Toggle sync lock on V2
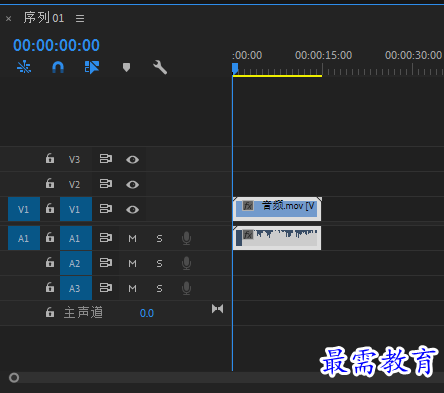The image size is (444, 393). point(106,184)
